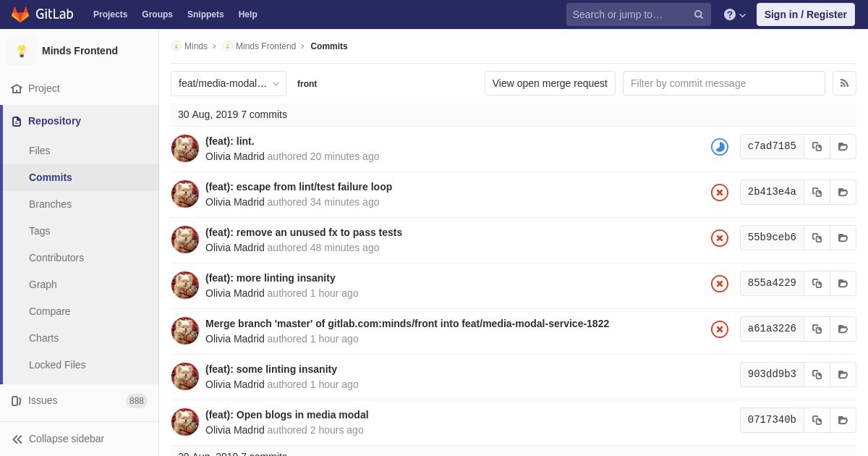Screen dimensions: 868x456
Task: Open Issues with 888 count
Action: pyautogui.click(x=80, y=400)
